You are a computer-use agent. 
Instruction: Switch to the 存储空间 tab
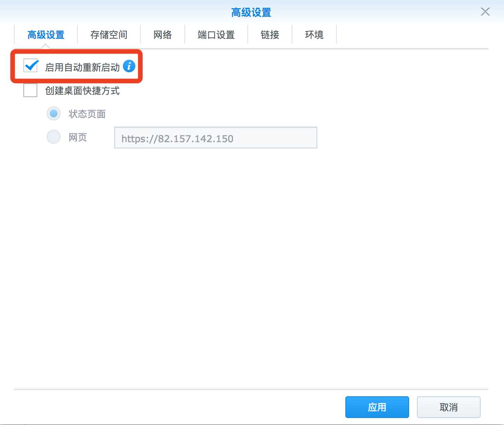pyautogui.click(x=109, y=35)
